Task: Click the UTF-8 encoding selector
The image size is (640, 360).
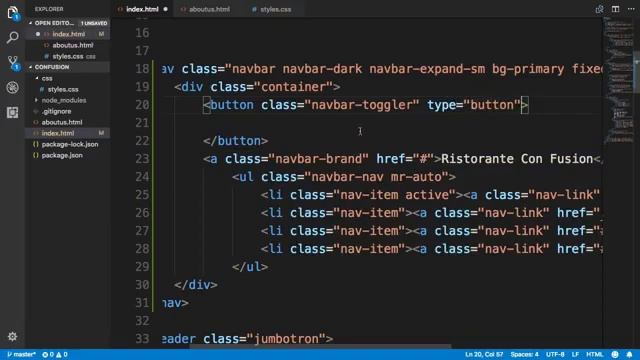Action: (555, 354)
